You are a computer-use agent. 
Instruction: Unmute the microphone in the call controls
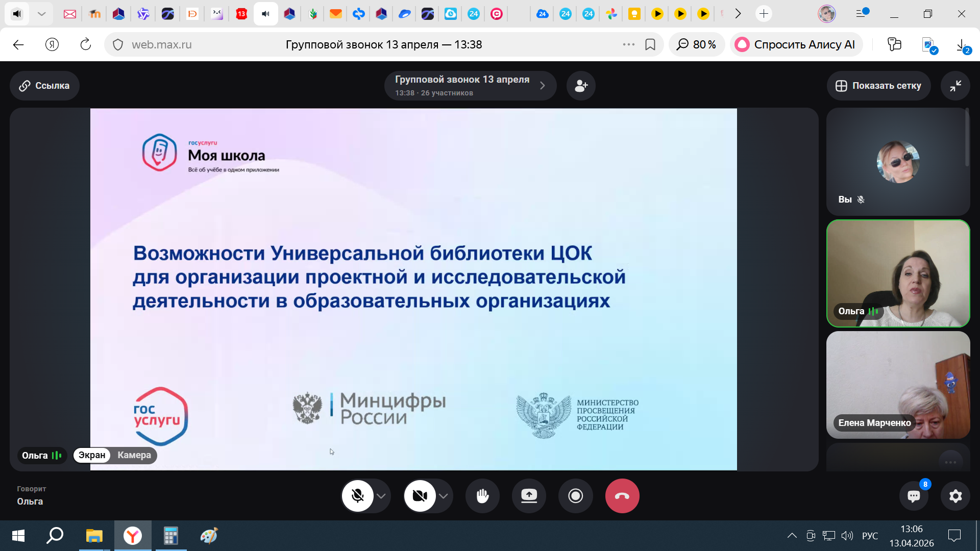(x=358, y=495)
